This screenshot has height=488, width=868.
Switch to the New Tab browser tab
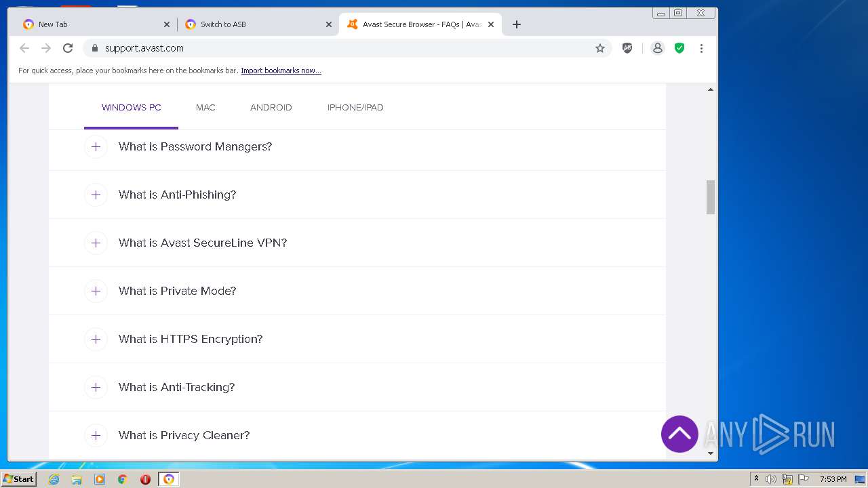tap(95, 24)
